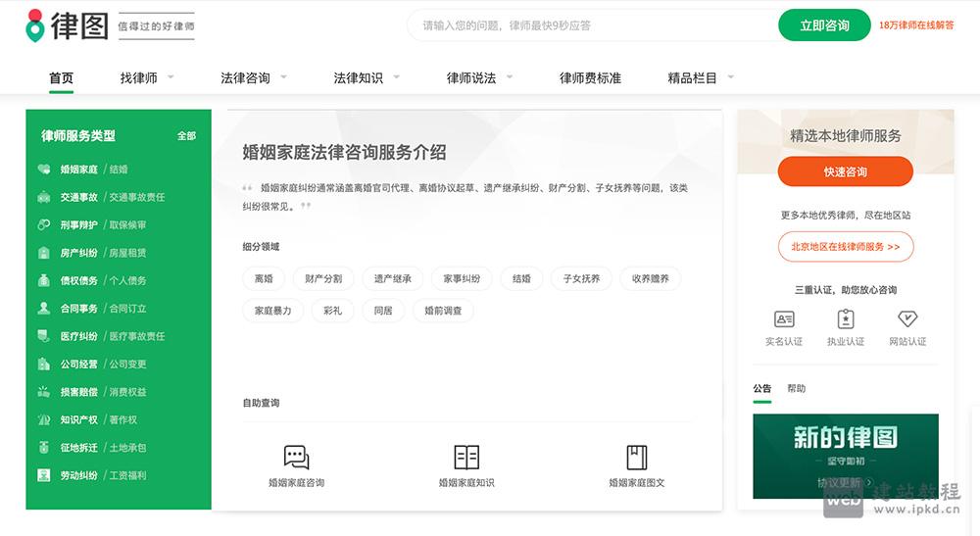Select the 彩礼 tag
The image size is (980, 536).
click(332, 311)
